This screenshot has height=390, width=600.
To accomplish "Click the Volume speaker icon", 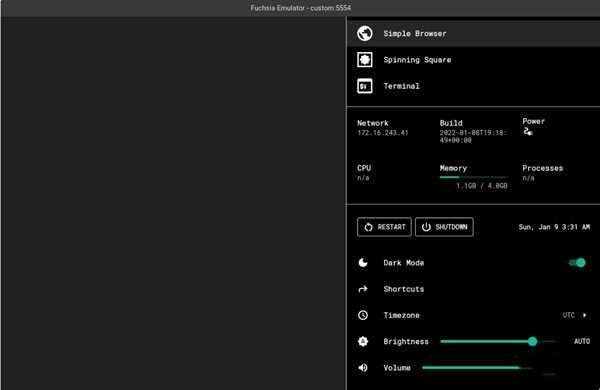I will pyautogui.click(x=363, y=367).
